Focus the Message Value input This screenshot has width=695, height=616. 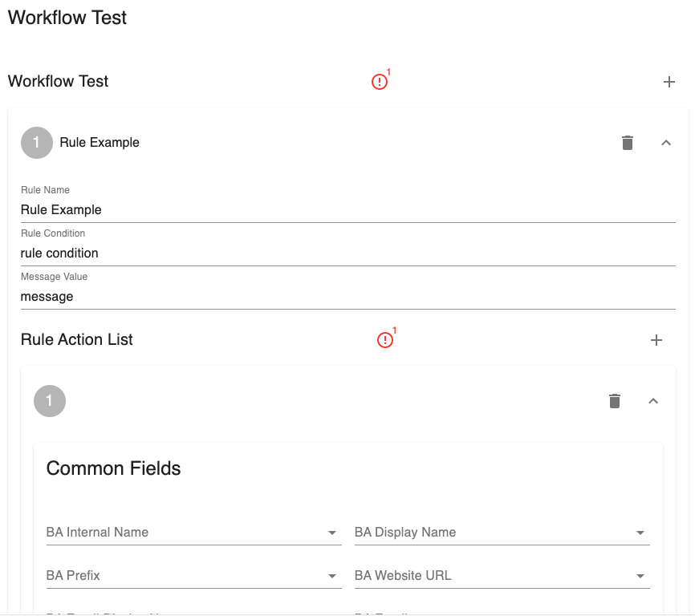347,297
